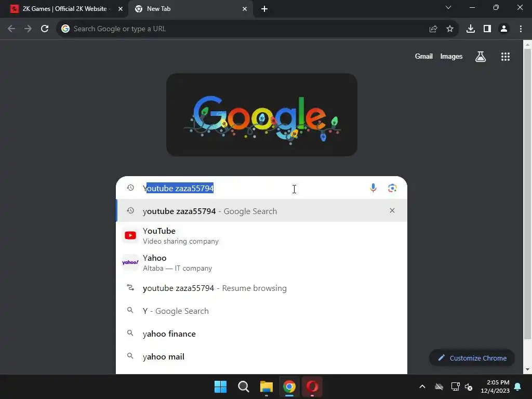Bookmark this page with the star icon
The image size is (532, 399).
point(450,29)
